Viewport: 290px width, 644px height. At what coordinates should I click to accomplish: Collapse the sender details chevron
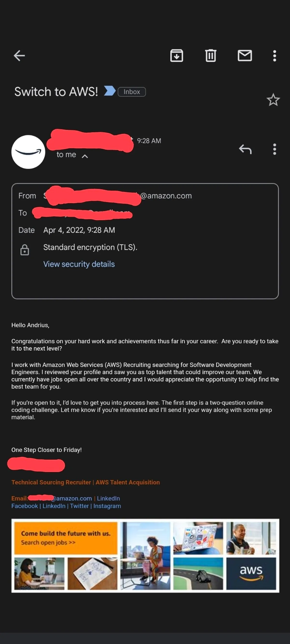[85, 156]
